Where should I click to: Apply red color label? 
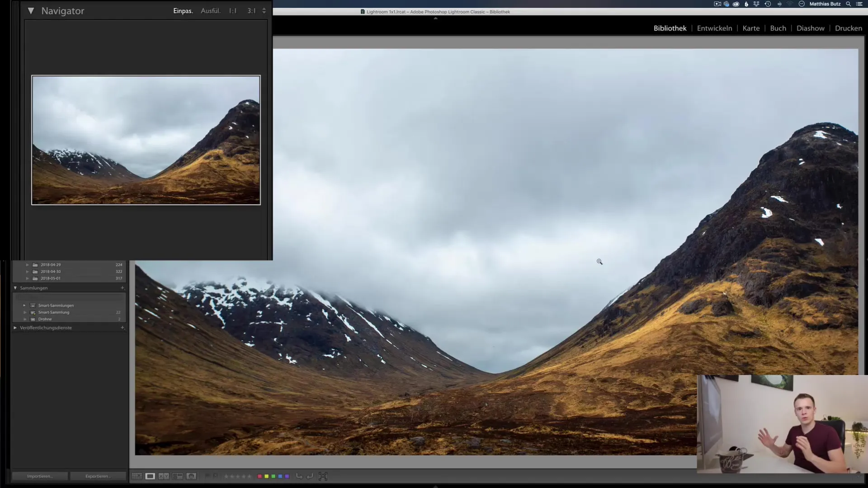(x=259, y=476)
